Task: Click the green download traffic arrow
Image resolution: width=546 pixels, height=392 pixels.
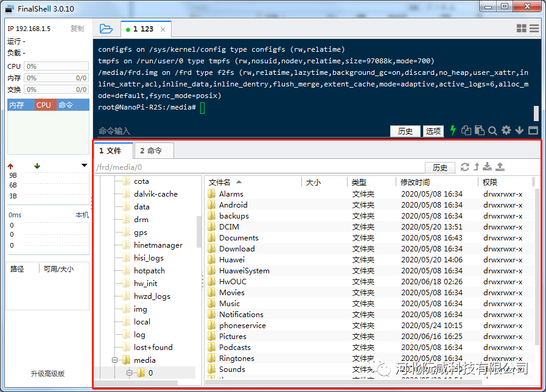Action: [x=37, y=166]
